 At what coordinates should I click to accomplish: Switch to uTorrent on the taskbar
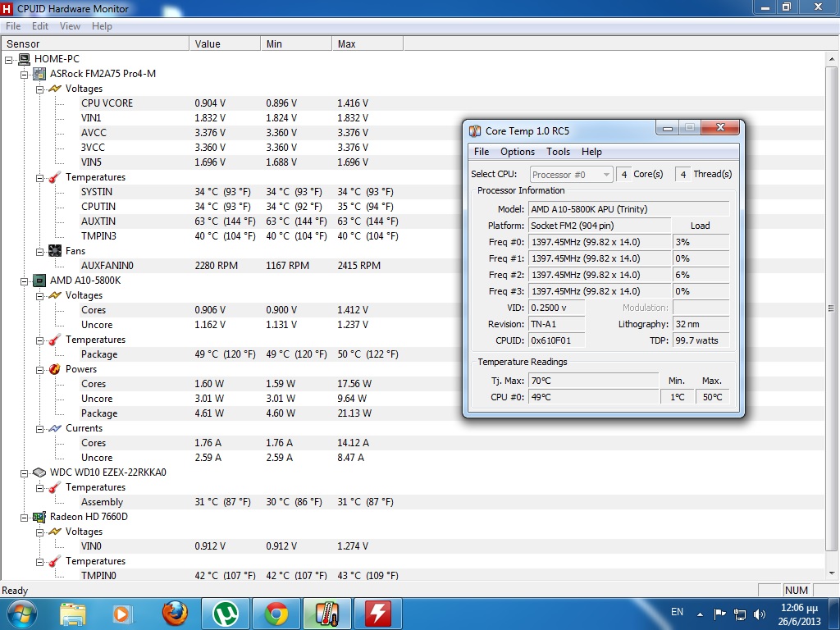click(x=225, y=614)
